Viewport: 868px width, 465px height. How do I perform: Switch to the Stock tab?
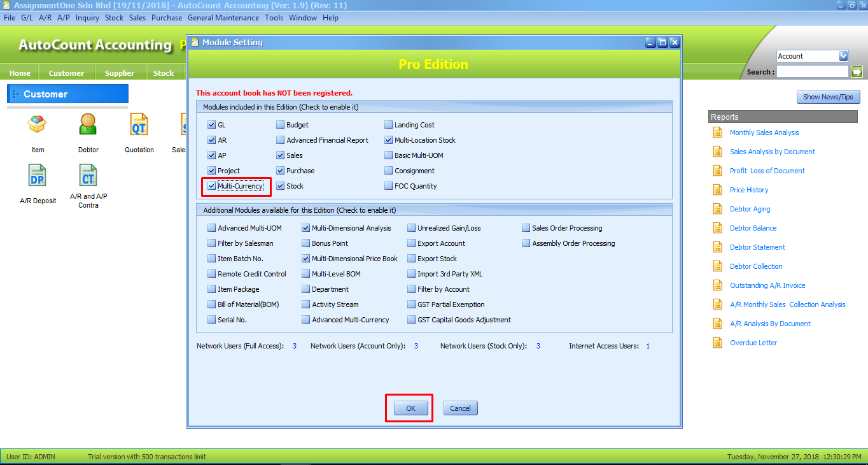[x=164, y=73]
